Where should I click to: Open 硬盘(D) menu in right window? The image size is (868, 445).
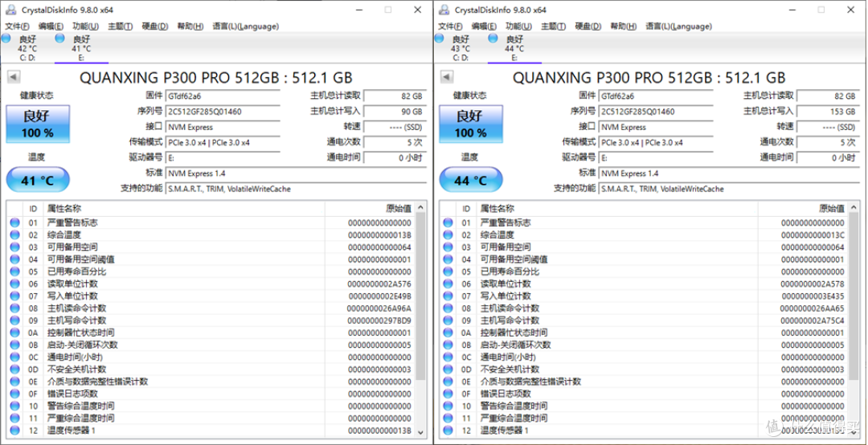point(588,26)
